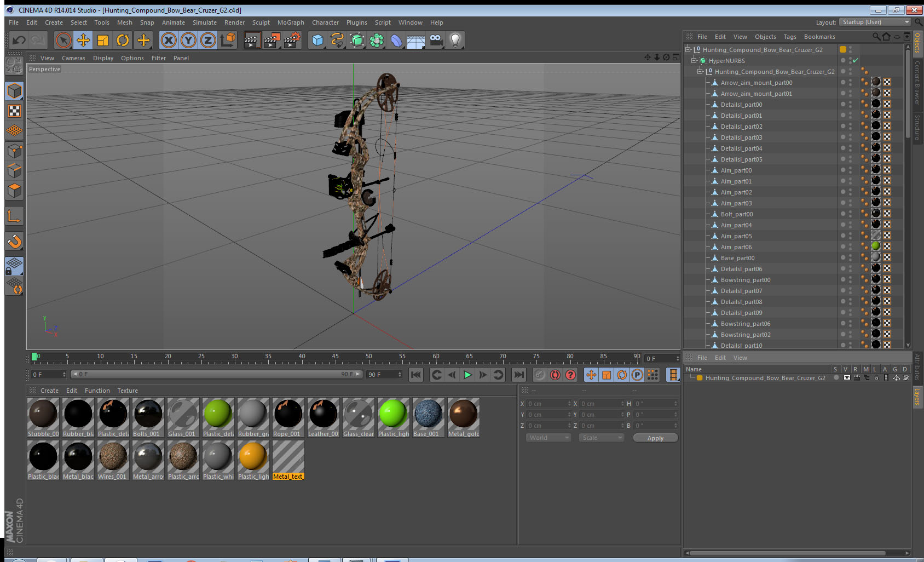Activate the Rotate tool
Image resolution: width=924 pixels, height=562 pixels.
(x=123, y=40)
